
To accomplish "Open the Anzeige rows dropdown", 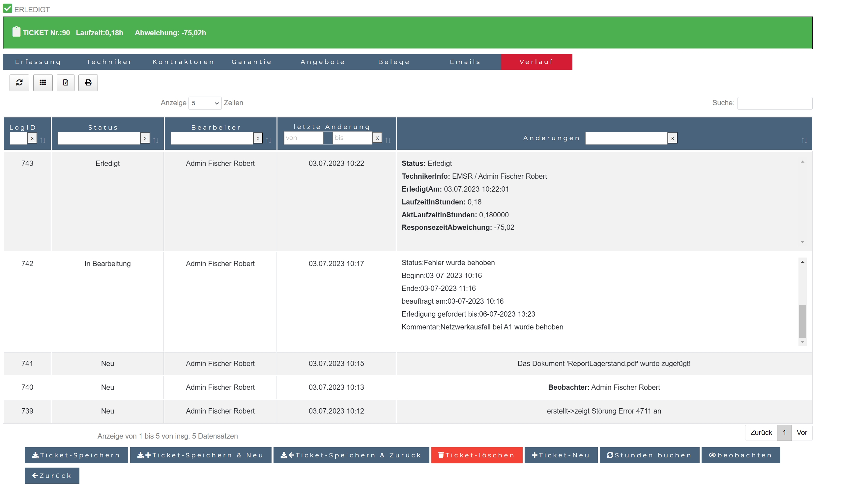I will tap(205, 104).
